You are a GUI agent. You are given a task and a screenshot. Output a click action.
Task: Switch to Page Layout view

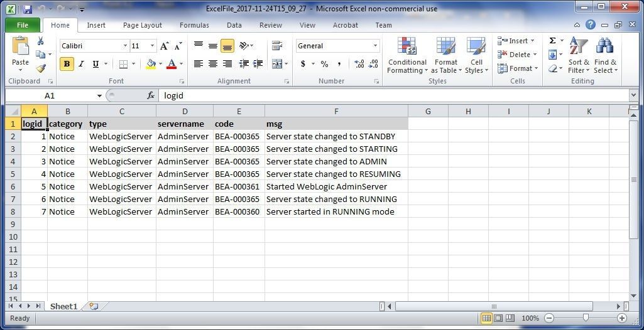tap(498, 318)
